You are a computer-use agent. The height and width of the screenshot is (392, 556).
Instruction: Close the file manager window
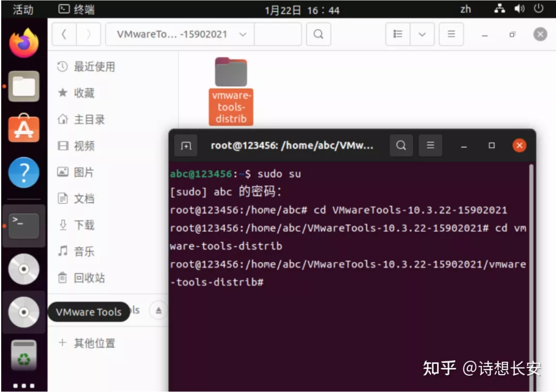540,34
